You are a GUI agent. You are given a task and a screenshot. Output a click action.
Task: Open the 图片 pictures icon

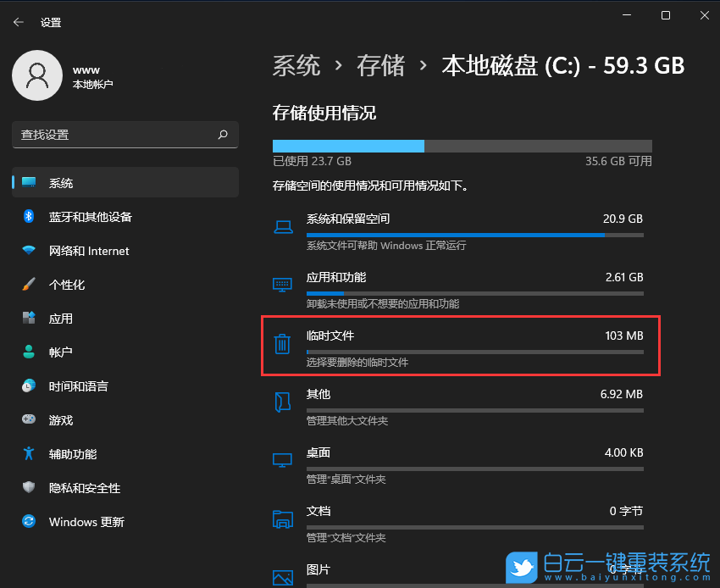(282, 577)
